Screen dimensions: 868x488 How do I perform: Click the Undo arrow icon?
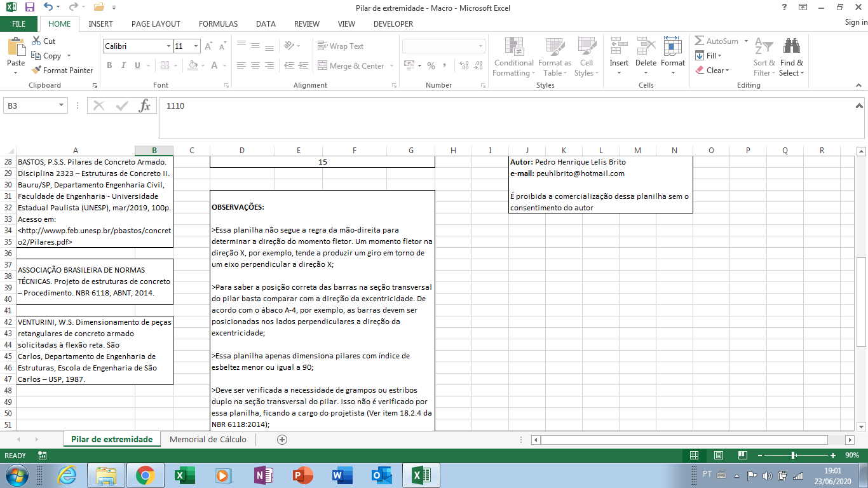point(49,8)
